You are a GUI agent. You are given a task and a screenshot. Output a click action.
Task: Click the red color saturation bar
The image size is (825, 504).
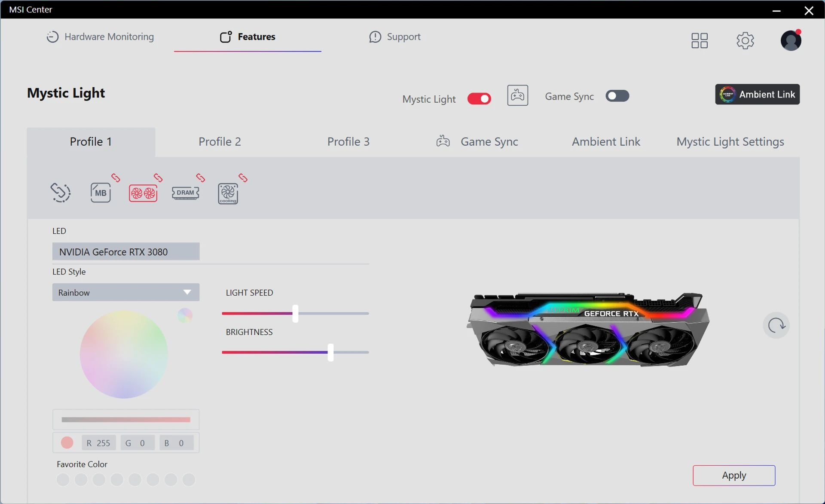pyautogui.click(x=126, y=420)
